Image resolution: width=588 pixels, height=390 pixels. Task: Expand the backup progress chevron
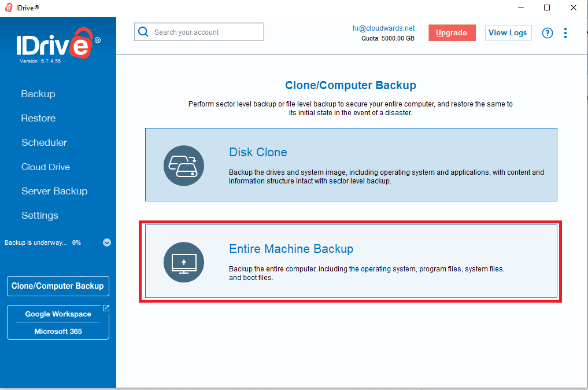click(107, 242)
